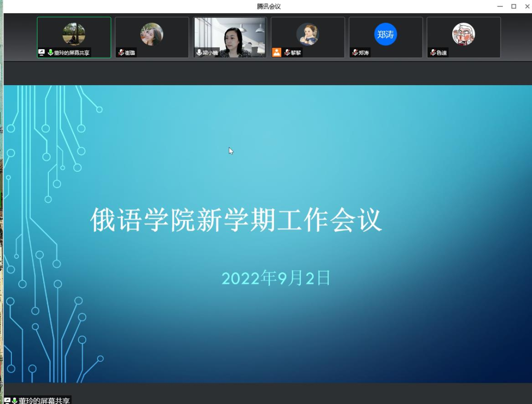The image size is (532, 404).
Task: Click 鱼速's cartoon avatar
Action: pyautogui.click(x=464, y=34)
